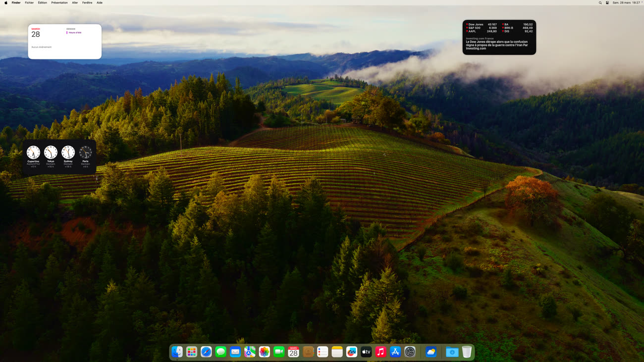Viewport: 644px width, 362px height.
Task: Launch the Music app
Action: click(x=380, y=352)
